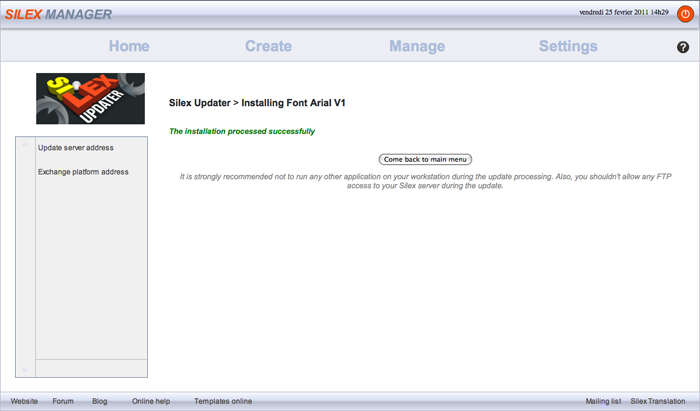Open the Mailing list footer link
The image size is (700, 411).
click(x=603, y=401)
